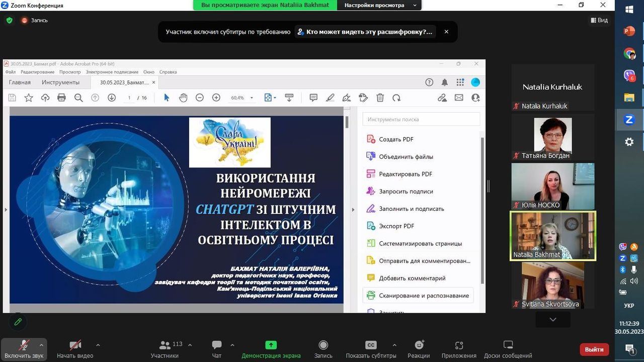Switch to Инструменты tab in Acrobat

(x=60, y=82)
